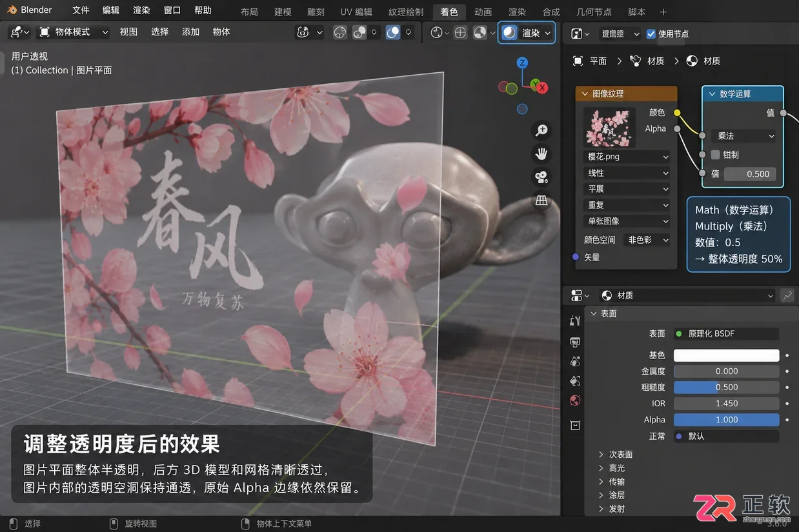Image resolution: width=799 pixels, height=532 pixels.
Task: Toggle the 钳制 checkbox
Action: click(x=715, y=155)
